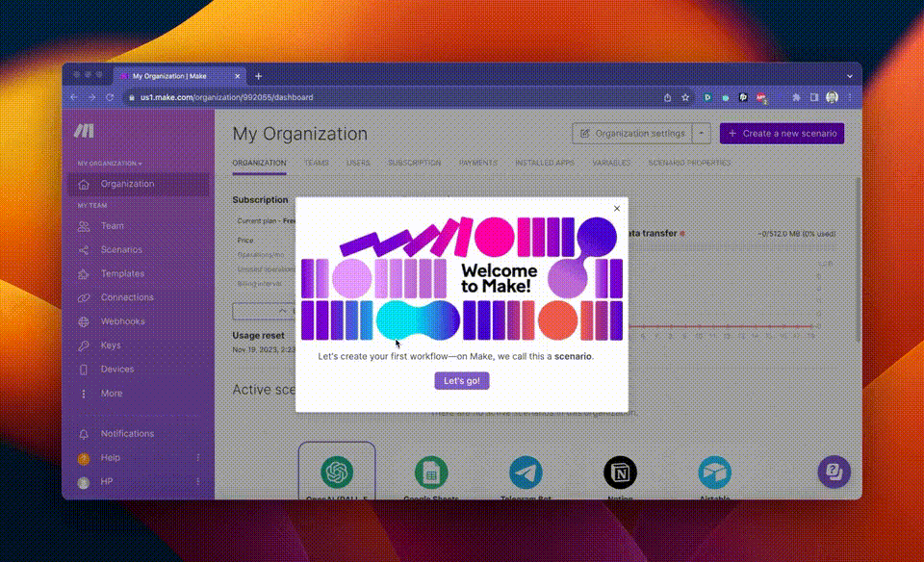Switch to the SUBSCRIPTION tab
The image size is (924, 562).
414,164
